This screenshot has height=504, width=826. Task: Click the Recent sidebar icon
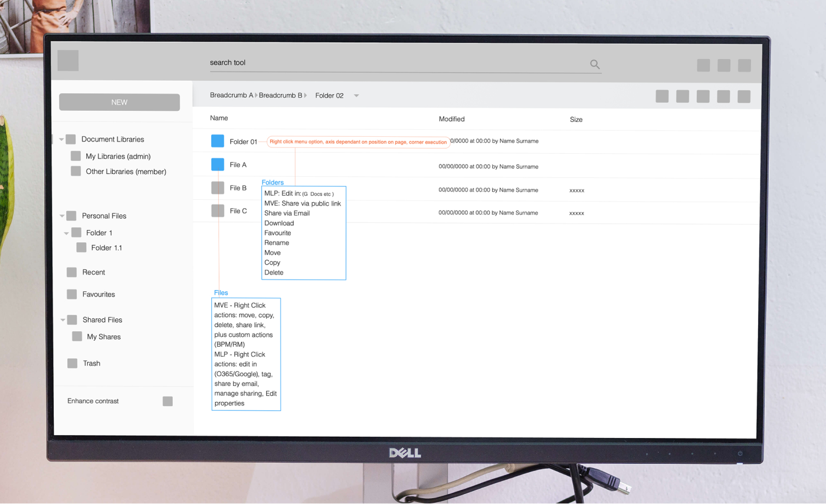(71, 272)
